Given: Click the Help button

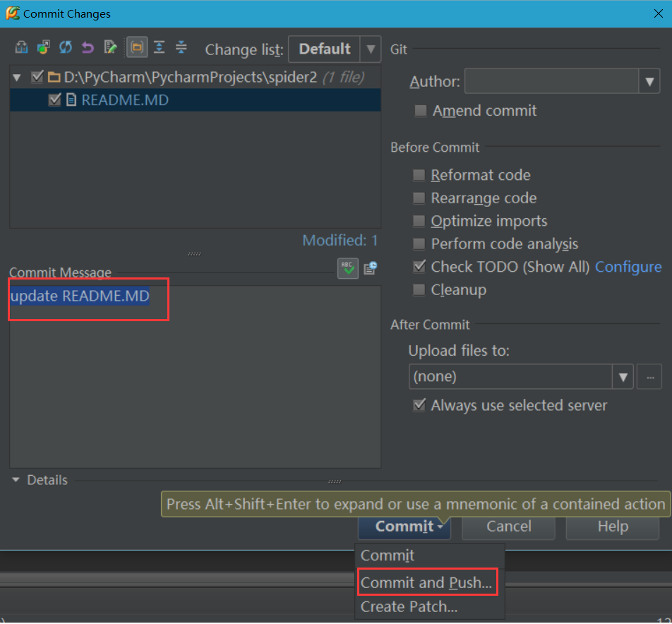Looking at the screenshot, I should coord(613,527).
